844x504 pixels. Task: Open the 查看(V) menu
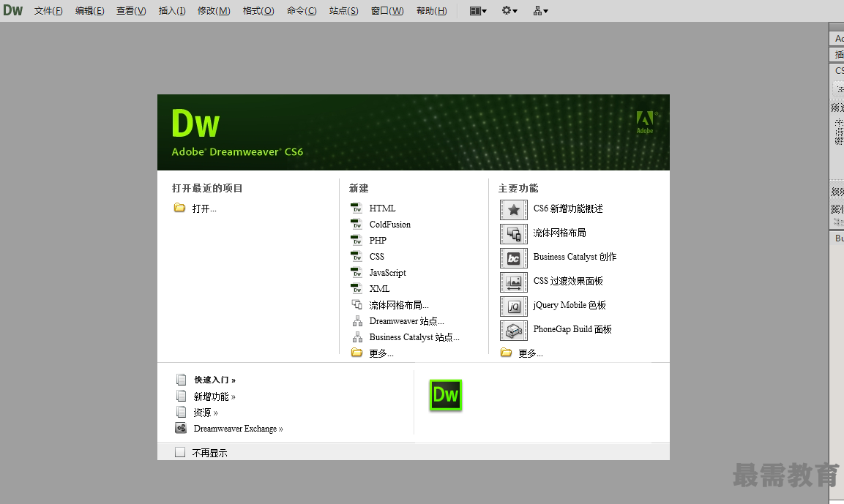[x=131, y=11]
